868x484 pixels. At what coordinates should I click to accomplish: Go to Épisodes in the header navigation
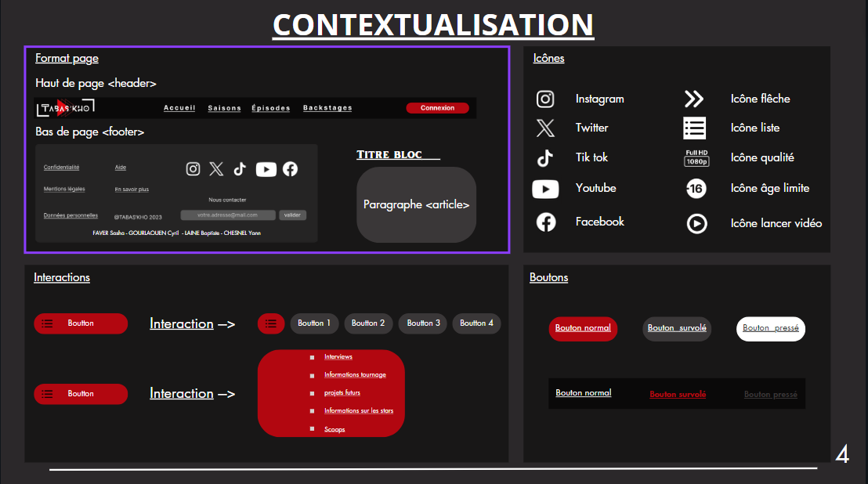[271, 108]
